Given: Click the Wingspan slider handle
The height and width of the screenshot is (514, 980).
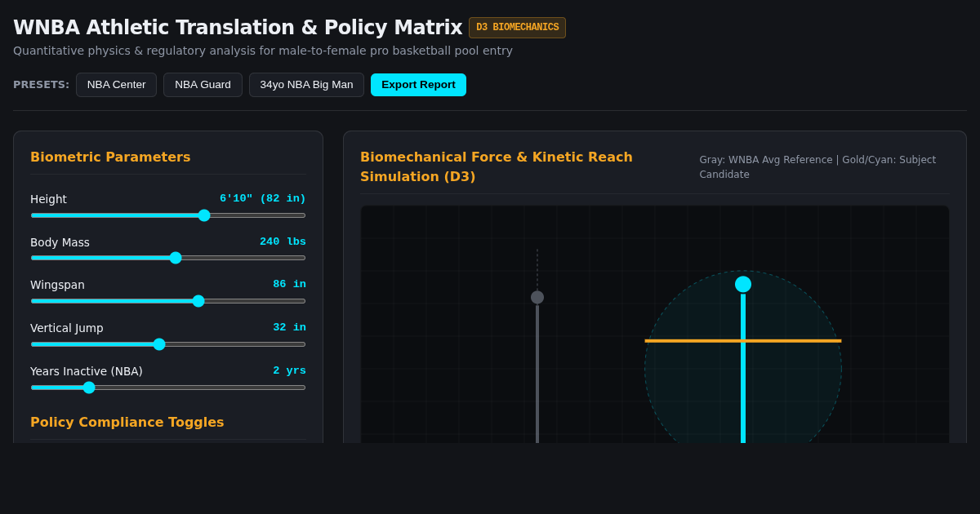Looking at the screenshot, I should (198, 301).
